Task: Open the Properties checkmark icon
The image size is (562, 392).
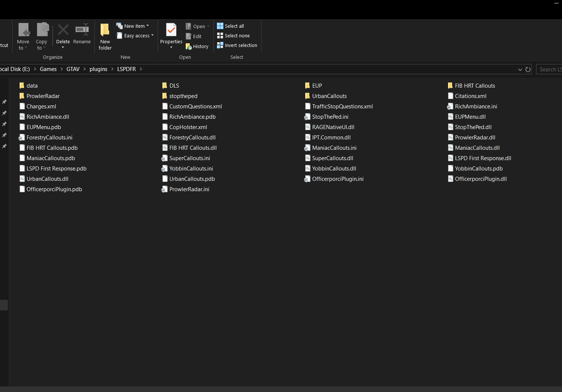Action: coord(171,30)
